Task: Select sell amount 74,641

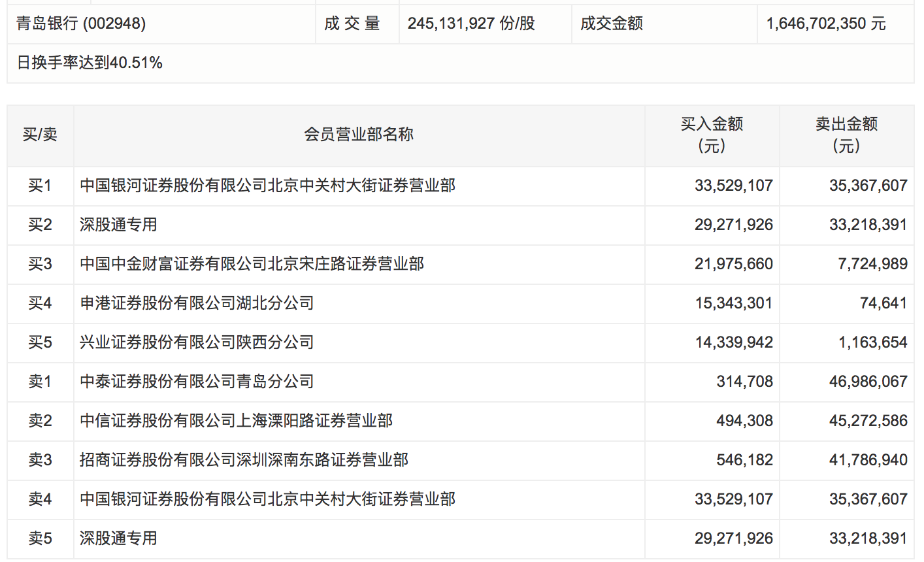Action: pos(884,303)
